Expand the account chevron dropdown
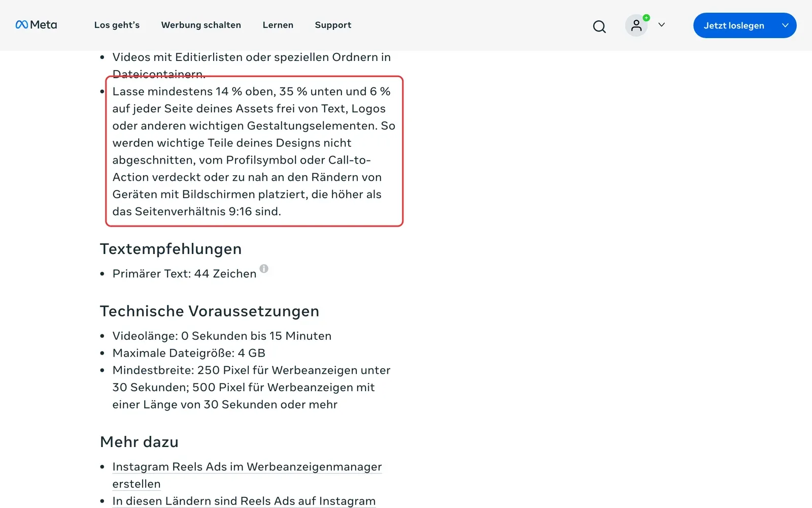 [661, 25]
